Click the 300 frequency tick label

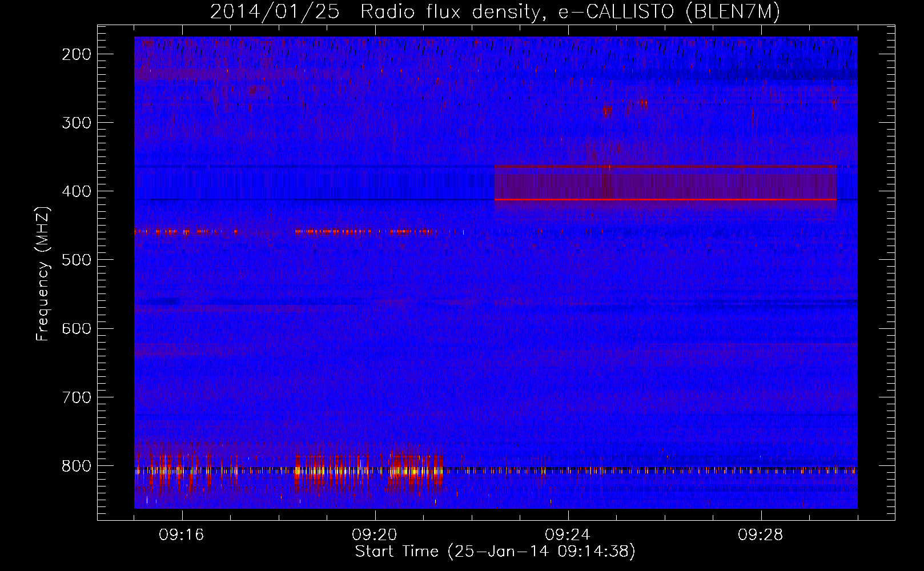click(x=77, y=123)
